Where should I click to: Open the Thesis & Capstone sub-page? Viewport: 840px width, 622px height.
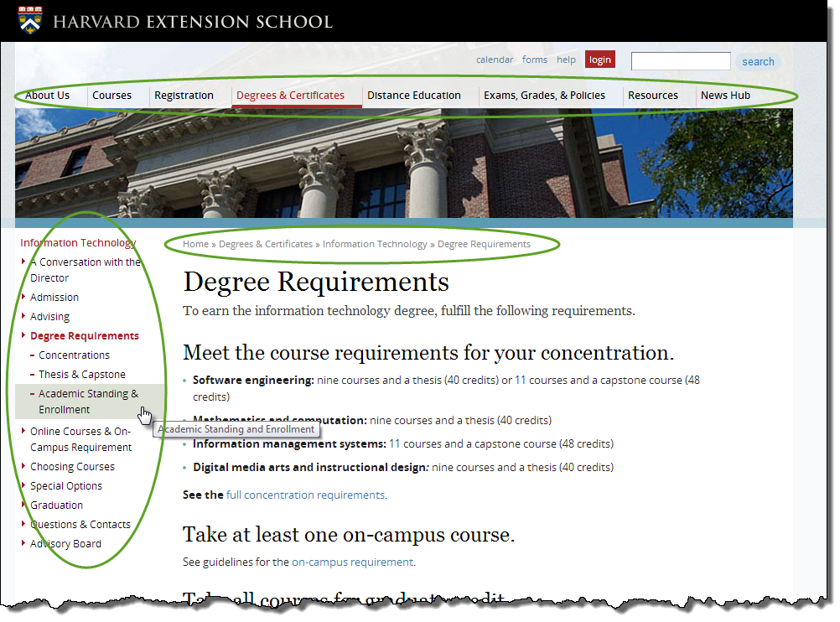point(82,375)
